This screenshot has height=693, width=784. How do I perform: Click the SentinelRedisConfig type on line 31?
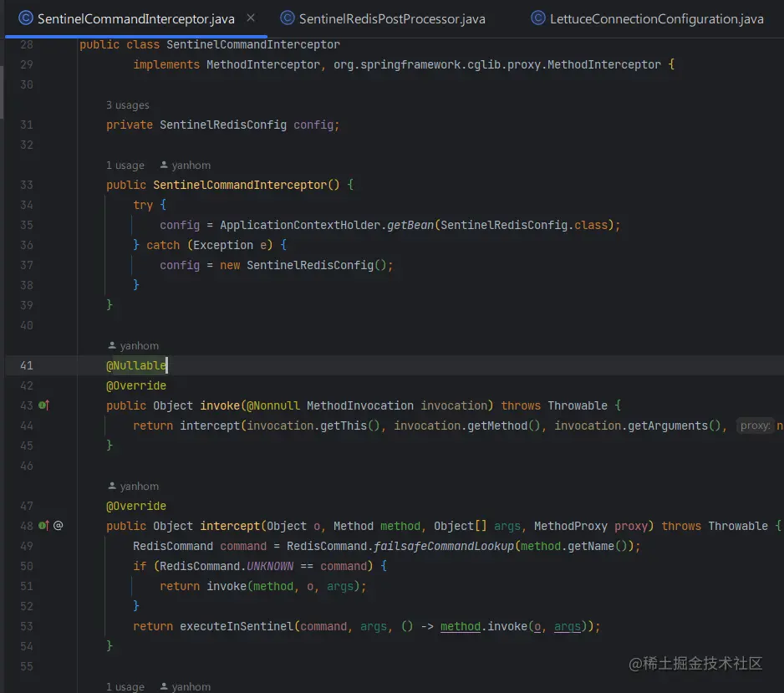pos(223,125)
